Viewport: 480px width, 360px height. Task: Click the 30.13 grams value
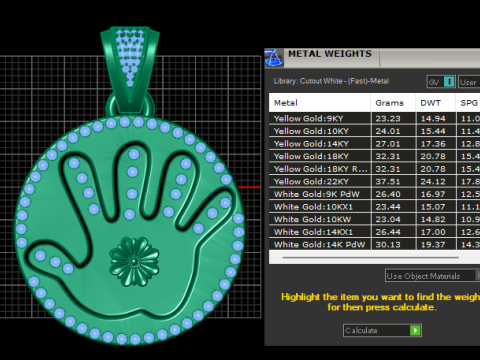(x=388, y=245)
